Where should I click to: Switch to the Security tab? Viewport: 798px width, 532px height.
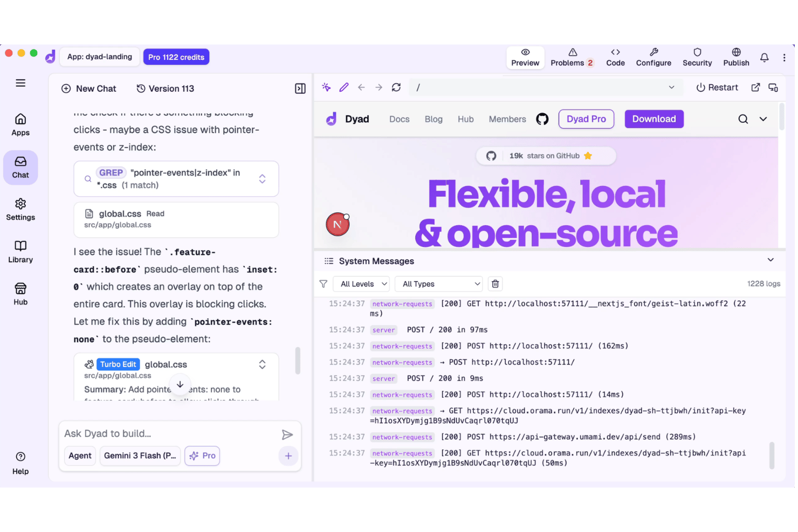click(697, 57)
